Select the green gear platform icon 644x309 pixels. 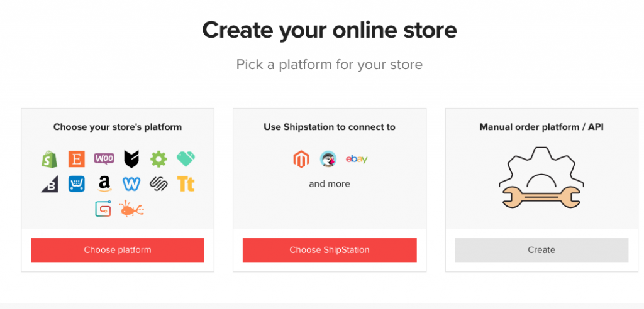[158, 159]
